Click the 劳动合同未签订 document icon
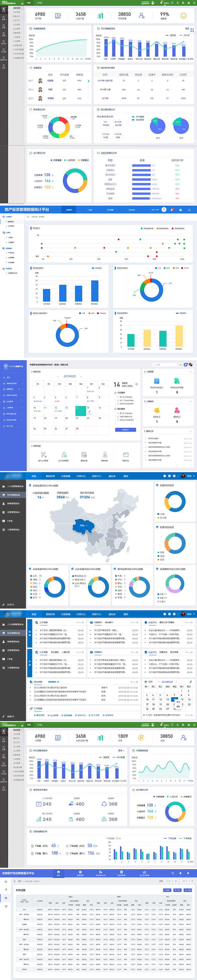Image resolution: width=197 pixels, height=980 pixels. (x=157, y=381)
